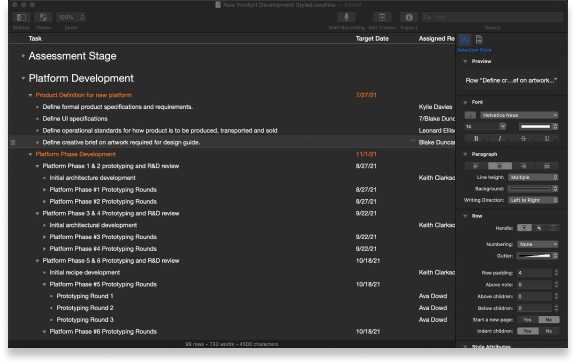Align paragraph center

point(500,166)
